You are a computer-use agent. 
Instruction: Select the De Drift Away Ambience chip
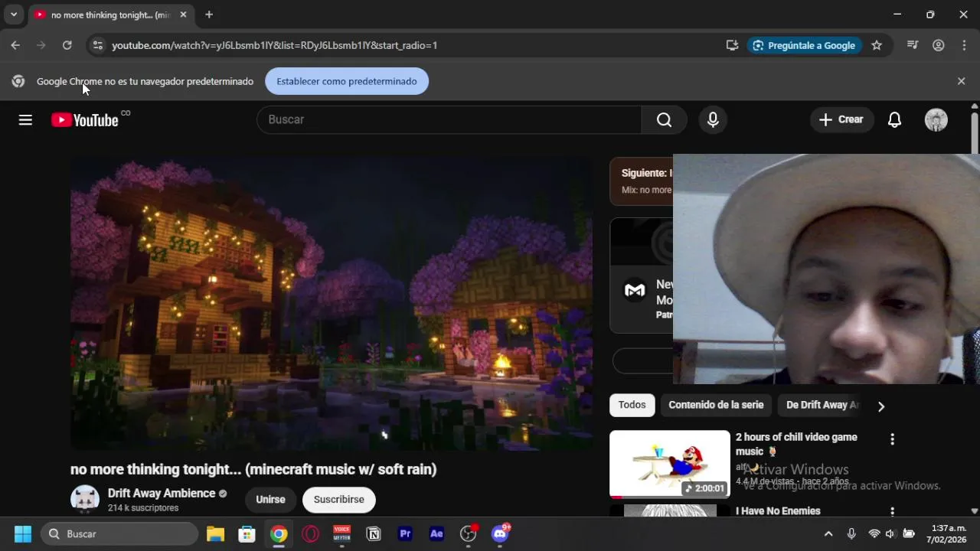pyautogui.click(x=822, y=405)
